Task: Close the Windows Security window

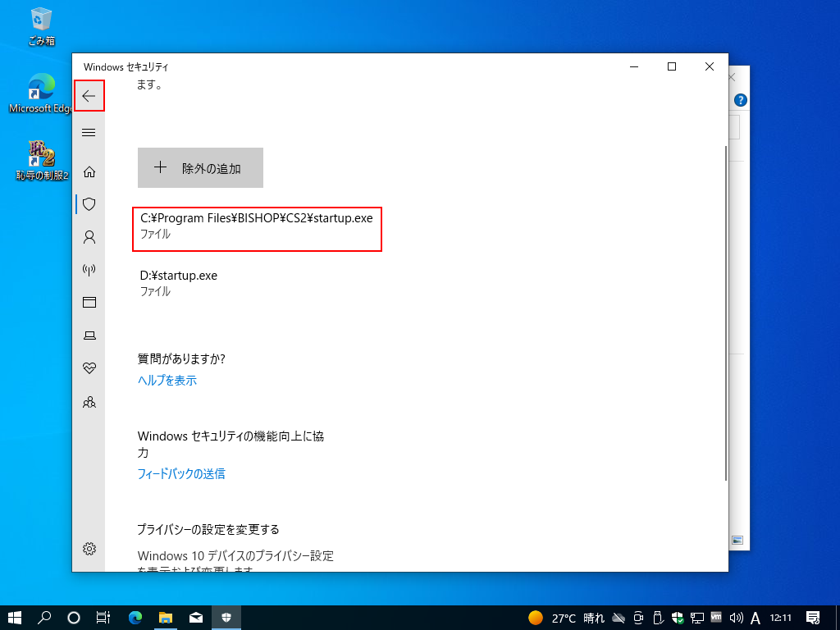Action: coord(710,66)
